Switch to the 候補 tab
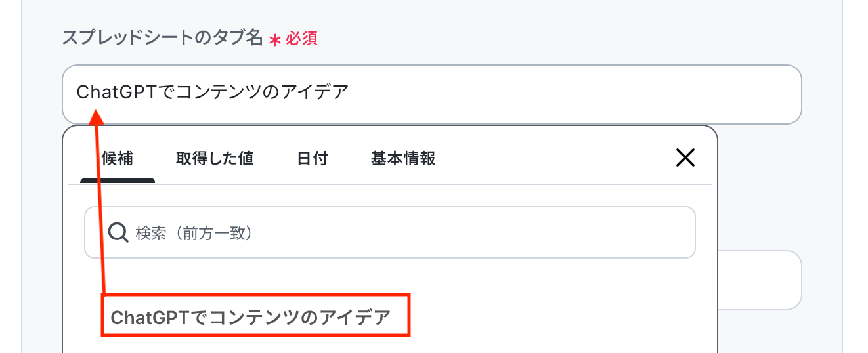The image size is (868, 353). pos(118,159)
